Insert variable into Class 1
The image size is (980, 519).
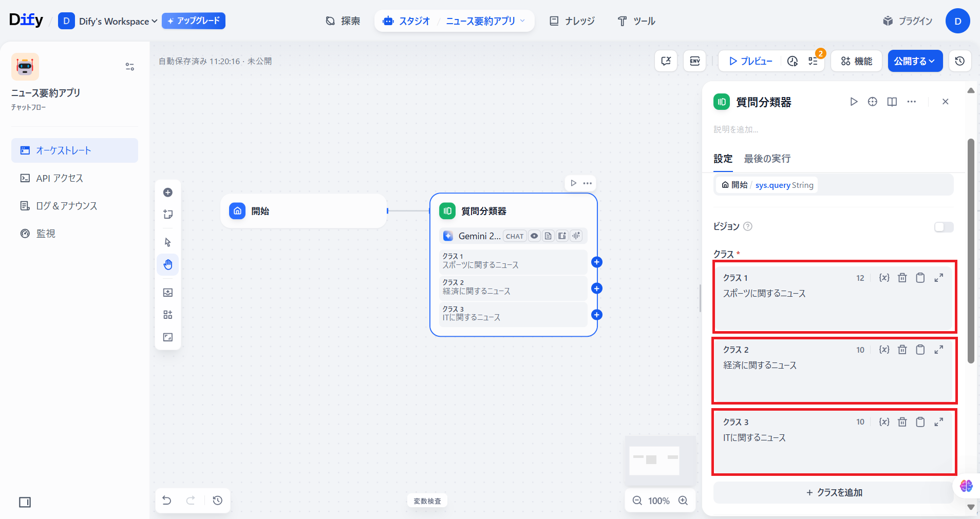point(884,278)
